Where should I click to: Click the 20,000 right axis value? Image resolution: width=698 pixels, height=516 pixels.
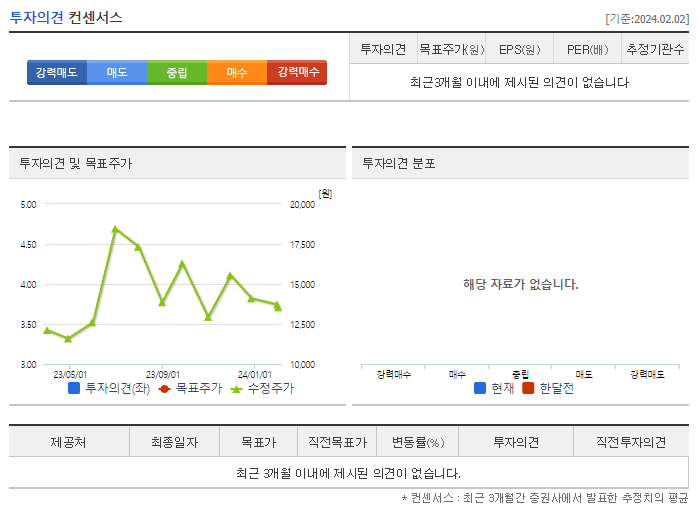pos(302,204)
